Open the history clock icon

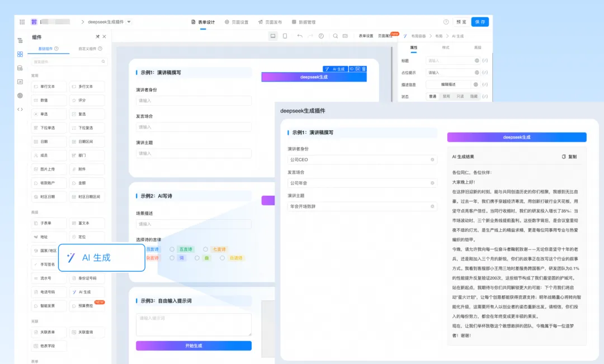pos(321,36)
